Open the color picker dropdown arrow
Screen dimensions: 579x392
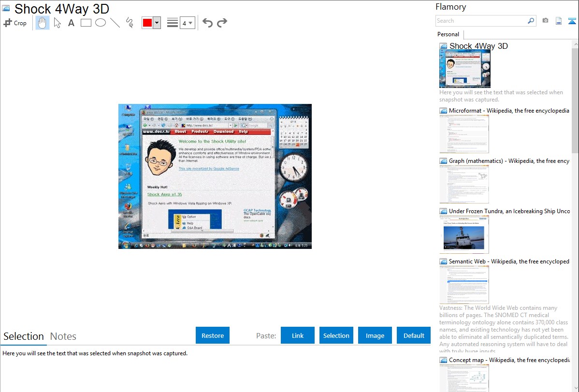[157, 23]
